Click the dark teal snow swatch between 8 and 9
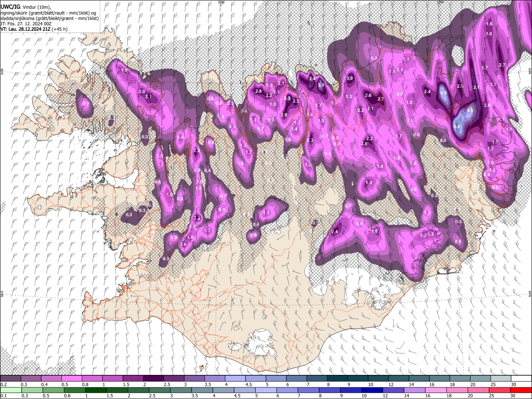 (337, 379)
